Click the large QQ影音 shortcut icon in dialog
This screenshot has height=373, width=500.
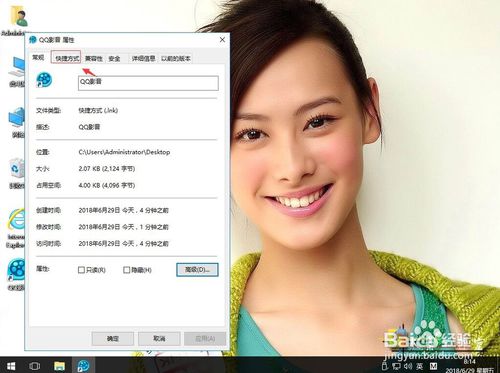point(44,80)
